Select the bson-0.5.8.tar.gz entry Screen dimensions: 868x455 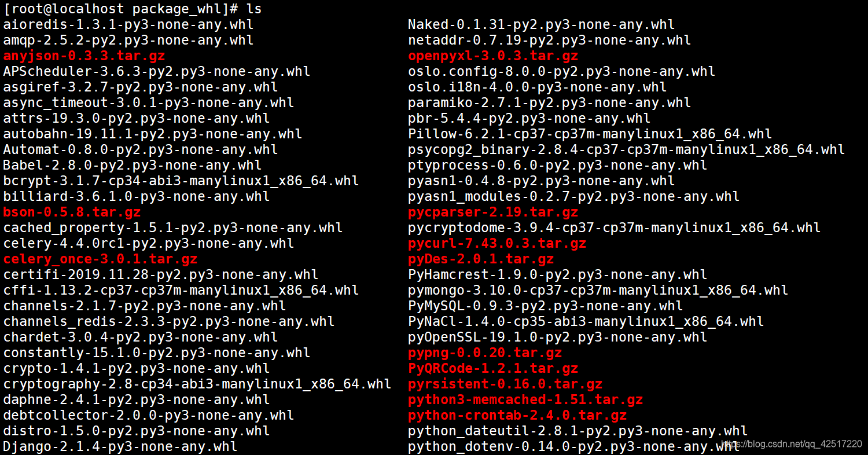pyautogui.click(x=69, y=212)
